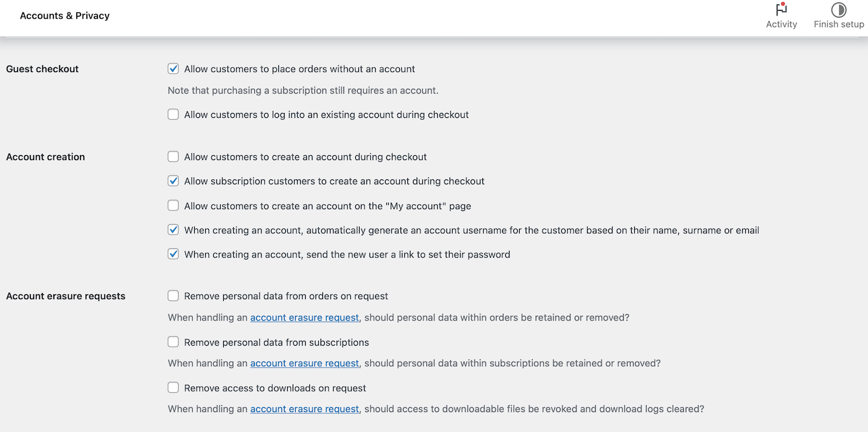Click the Activity label in header
Screen dimensions: 868x432
pyautogui.click(x=781, y=24)
